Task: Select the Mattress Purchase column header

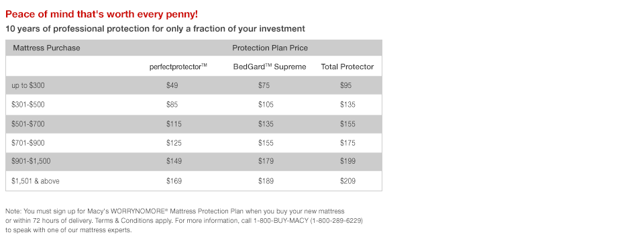Action: click(x=46, y=48)
